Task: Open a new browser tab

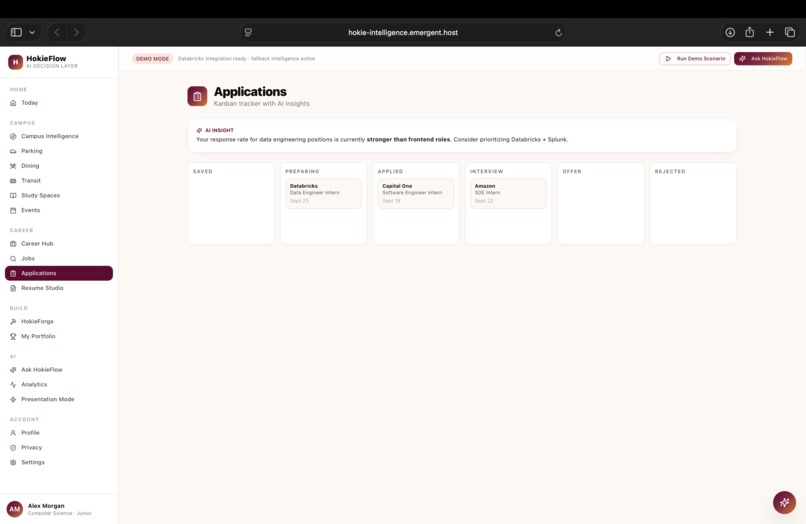Action: [x=770, y=32]
